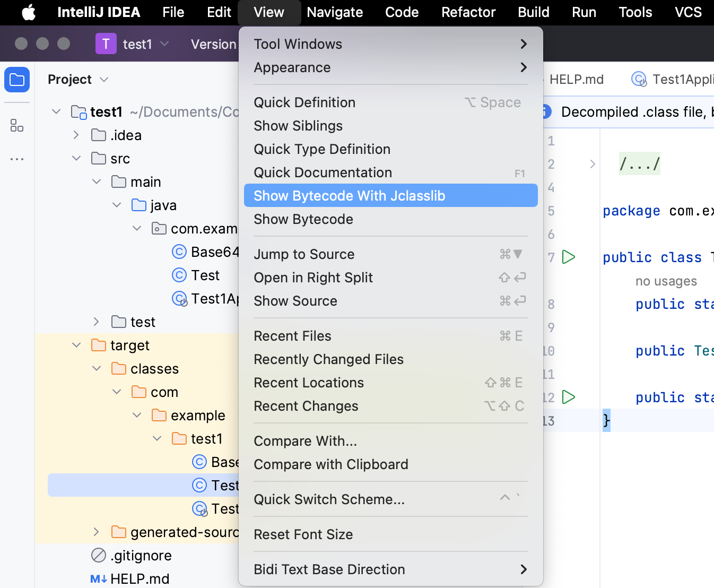714x588 pixels.
Task: Expand the folded comment on line 2
Action: coord(593,164)
